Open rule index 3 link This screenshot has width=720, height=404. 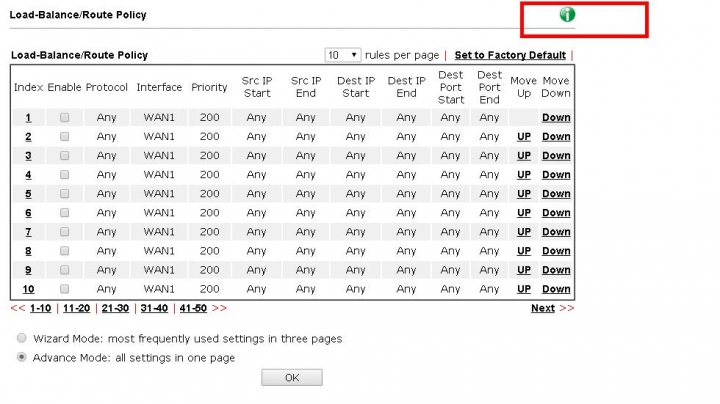(x=28, y=156)
